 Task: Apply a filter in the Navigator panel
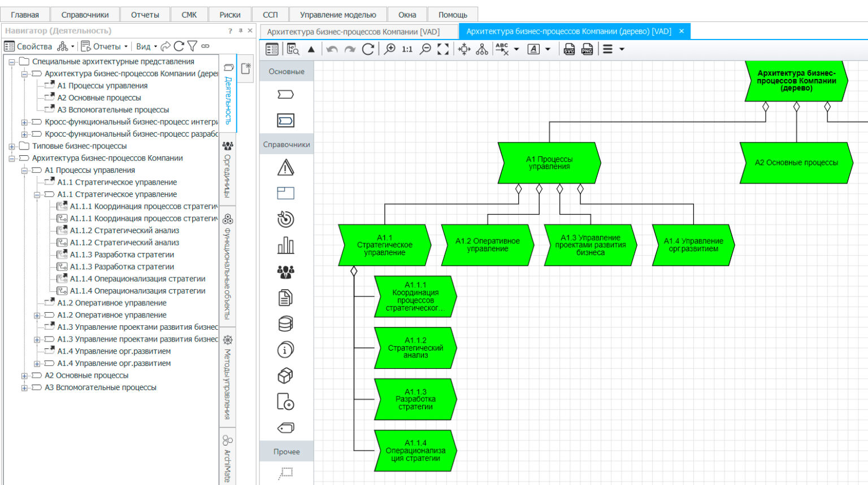[x=193, y=46]
